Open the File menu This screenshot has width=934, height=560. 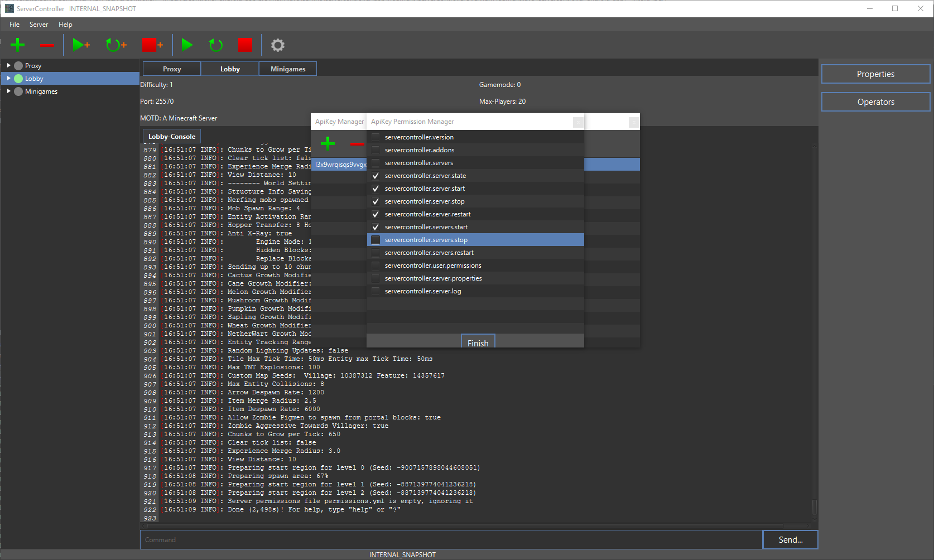[15, 25]
